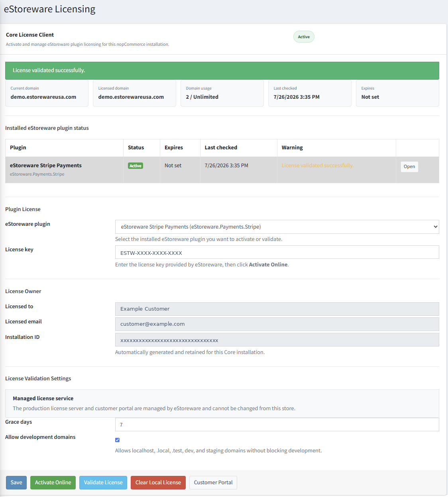Click the green Active status in plugin table

click(136, 166)
